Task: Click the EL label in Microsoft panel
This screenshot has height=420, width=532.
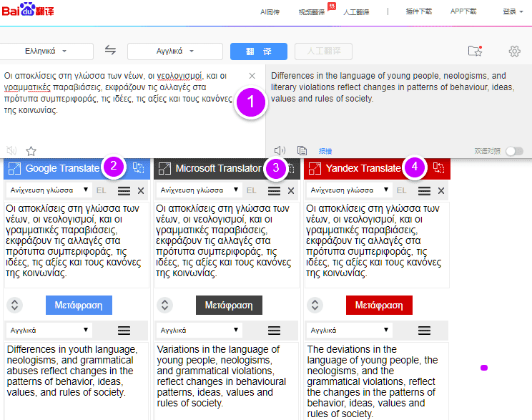Action: (x=252, y=190)
